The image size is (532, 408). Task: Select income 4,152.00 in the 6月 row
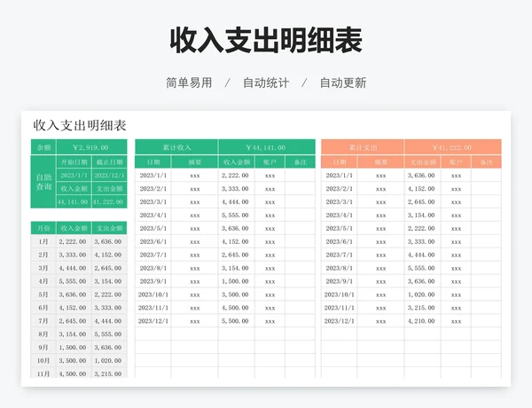coord(73,308)
